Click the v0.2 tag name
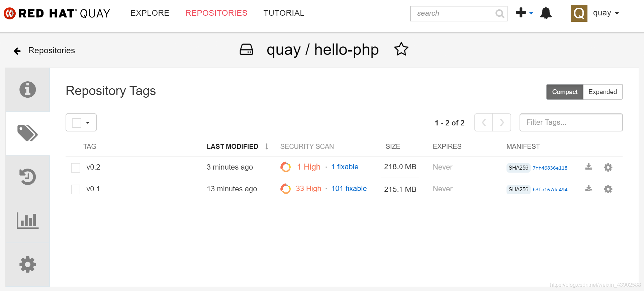Image resolution: width=644 pixels, height=291 pixels. tap(93, 167)
